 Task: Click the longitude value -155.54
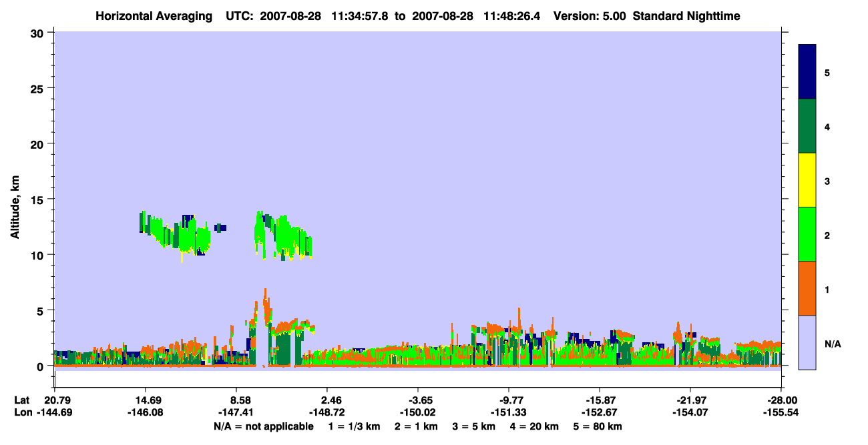tap(781, 413)
